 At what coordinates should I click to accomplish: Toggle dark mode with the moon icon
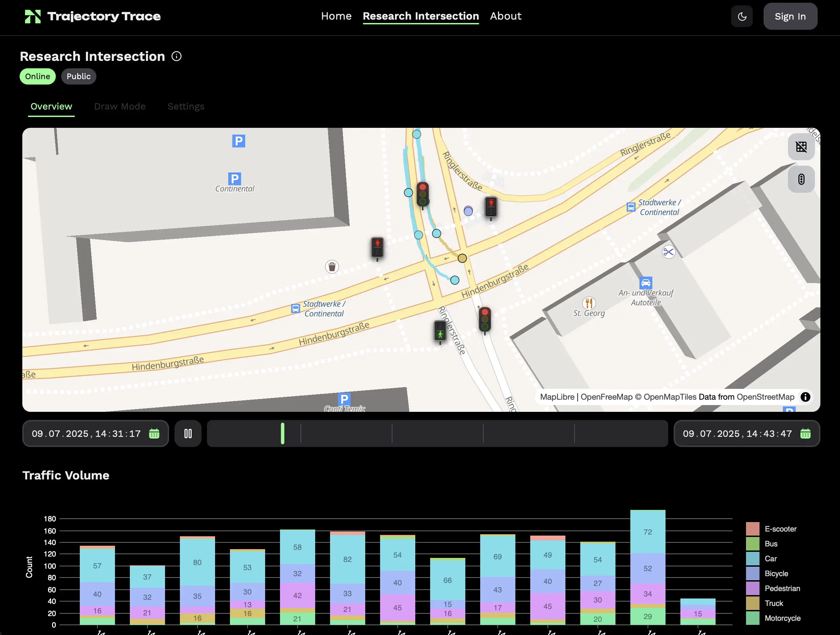pyautogui.click(x=742, y=16)
